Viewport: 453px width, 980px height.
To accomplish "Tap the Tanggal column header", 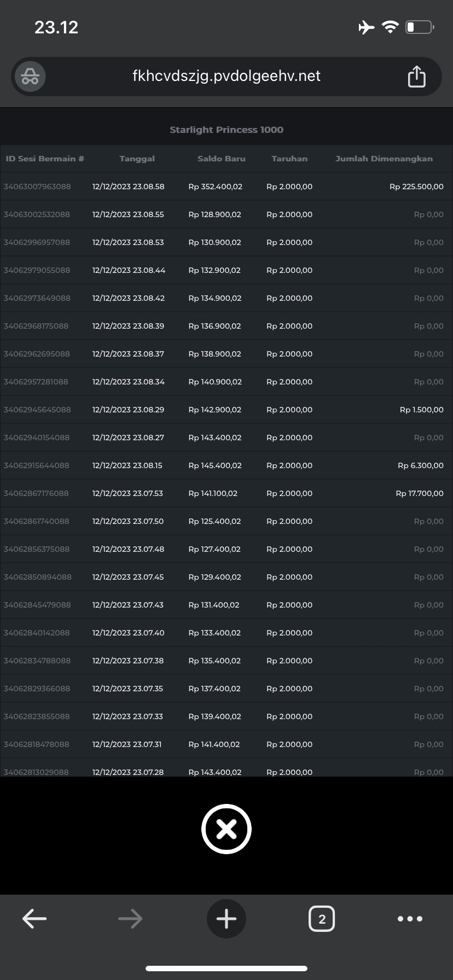I will tap(137, 159).
